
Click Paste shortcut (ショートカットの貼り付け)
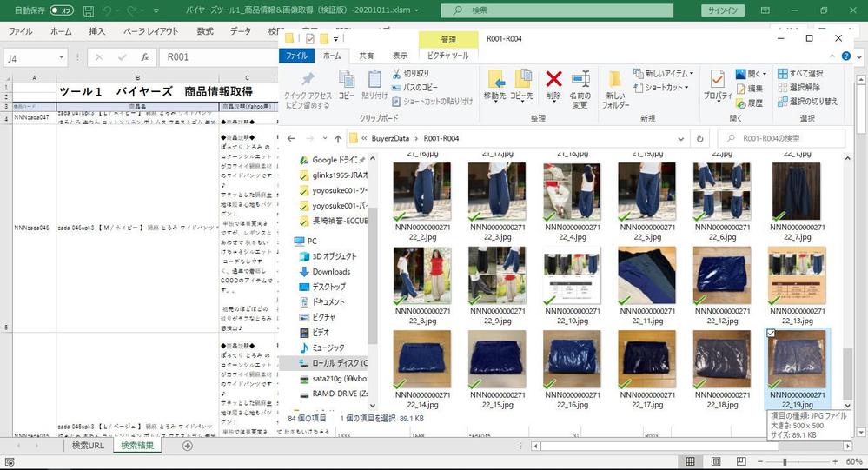coord(433,102)
